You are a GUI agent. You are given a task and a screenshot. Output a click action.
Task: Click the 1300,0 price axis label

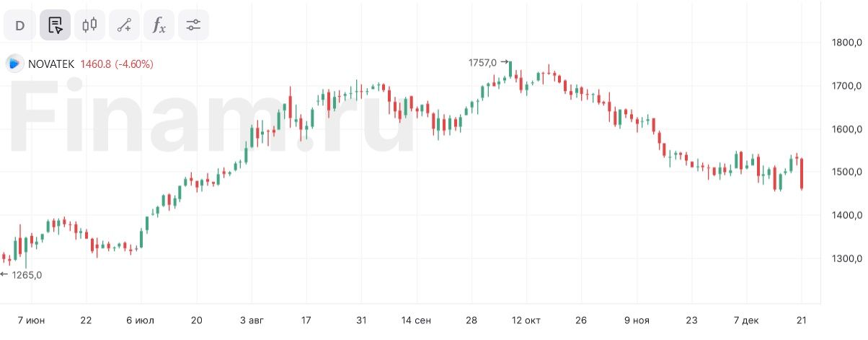coord(847,258)
